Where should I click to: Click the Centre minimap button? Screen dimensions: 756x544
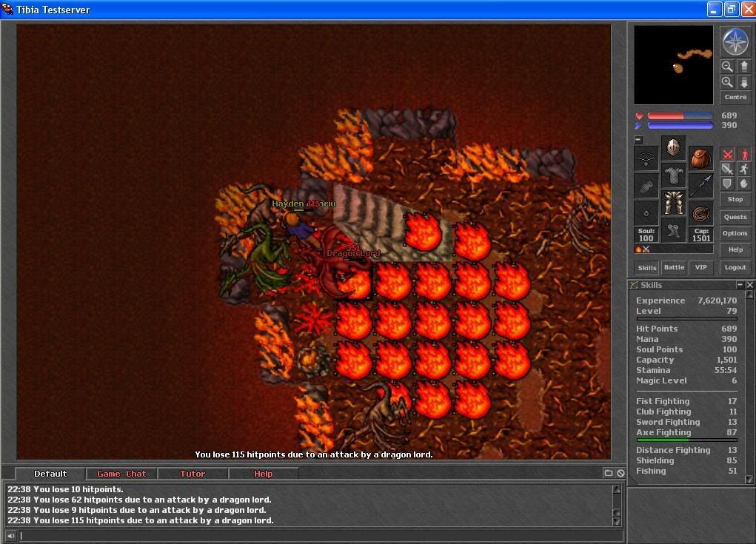(x=735, y=97)
